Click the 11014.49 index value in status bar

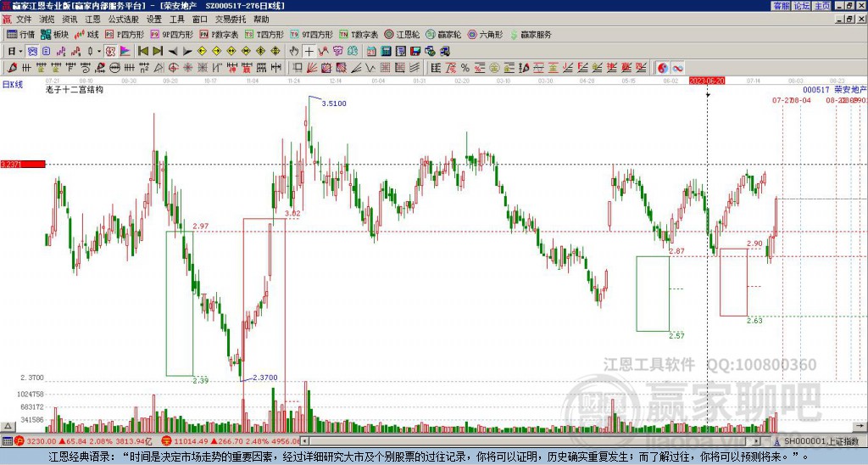(x=192, y=441)
